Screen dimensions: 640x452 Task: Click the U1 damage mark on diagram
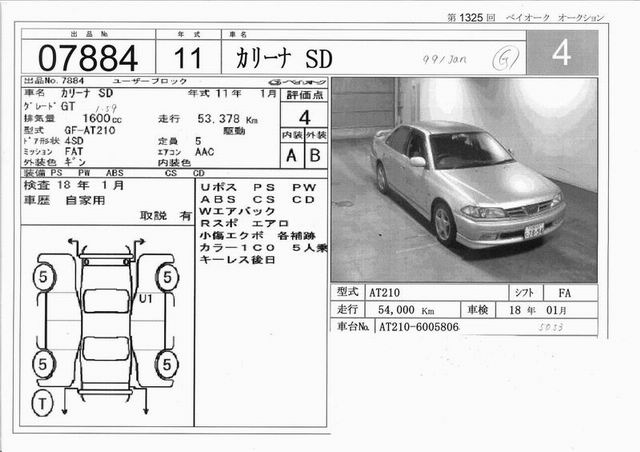(145, 299)
